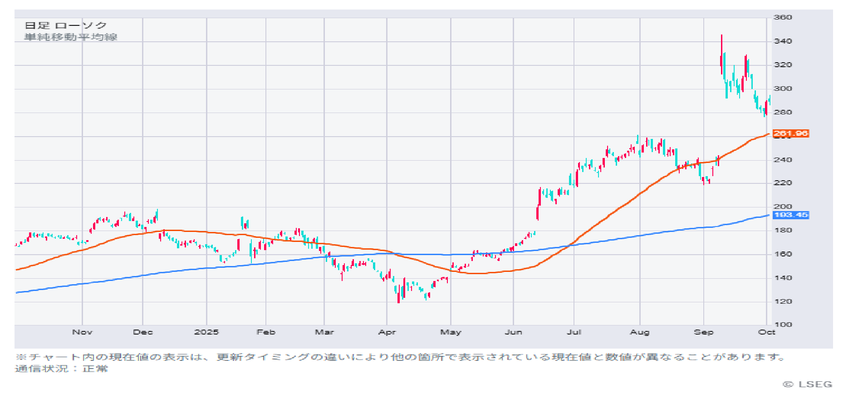The height and width of the screenshot is (399, 868).
Task: Select the Jul label on the time axis
Action: (574, 332)
